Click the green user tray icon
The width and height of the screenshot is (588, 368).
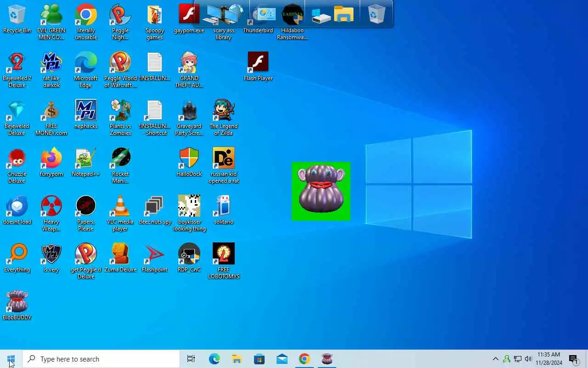(x=507, y=359)
